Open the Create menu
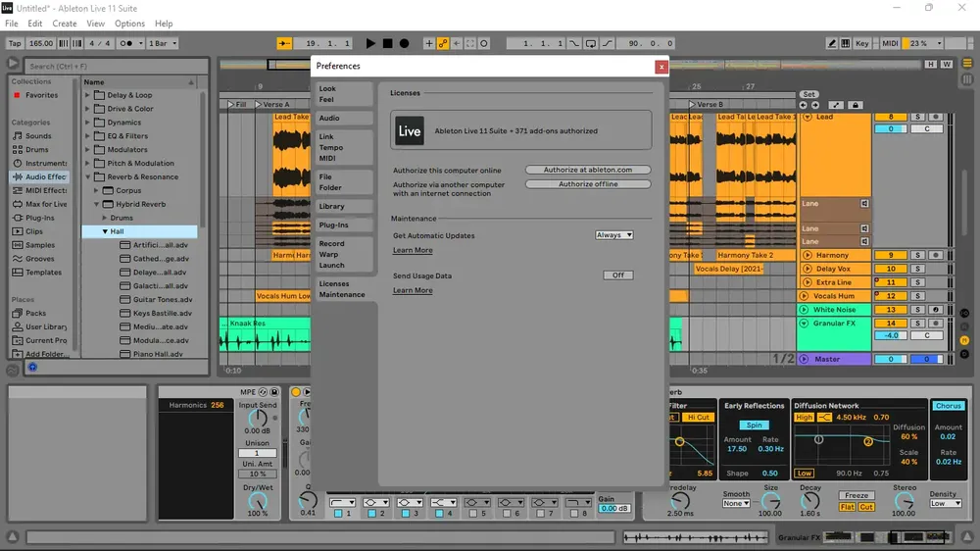The width and height of the screenshot is (980, 551). tap(65, 24)
